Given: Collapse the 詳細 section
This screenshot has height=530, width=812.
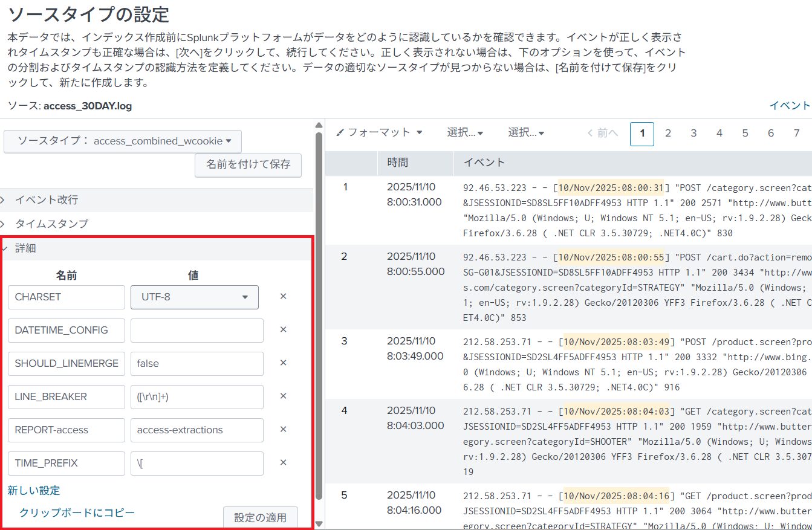Looking at the screenshot, I should pos(26,248).
